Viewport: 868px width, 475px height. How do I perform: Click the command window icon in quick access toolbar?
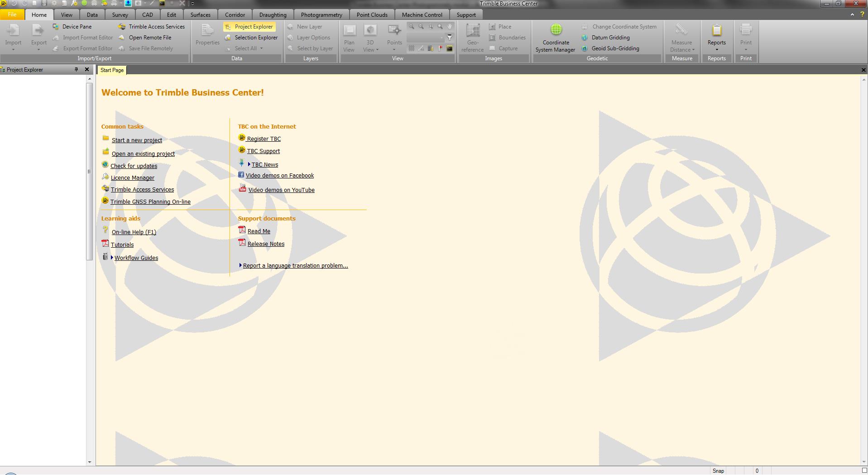click(162, 3)
